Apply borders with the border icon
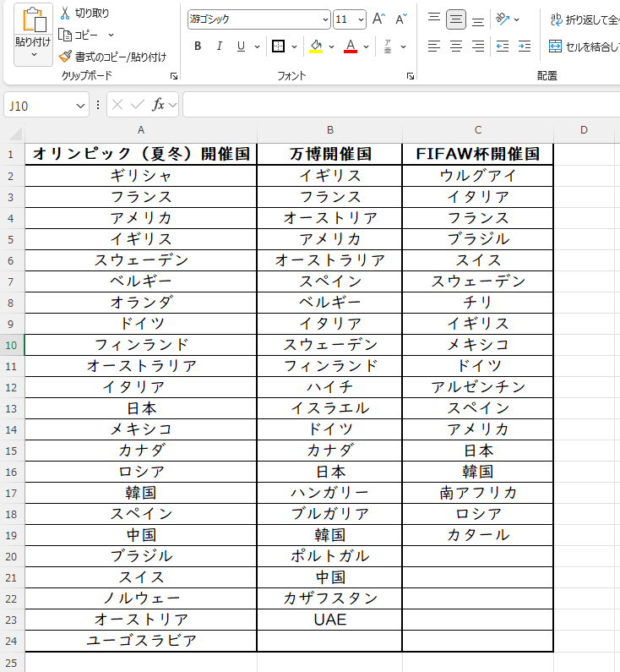The height and width of the screenshot is (672, 620). [x=278, y=46]
